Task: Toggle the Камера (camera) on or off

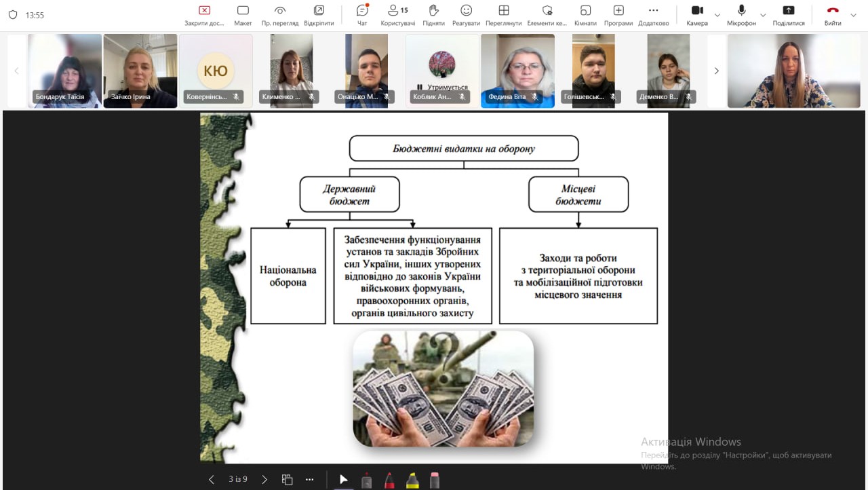Action: (696, 15)
